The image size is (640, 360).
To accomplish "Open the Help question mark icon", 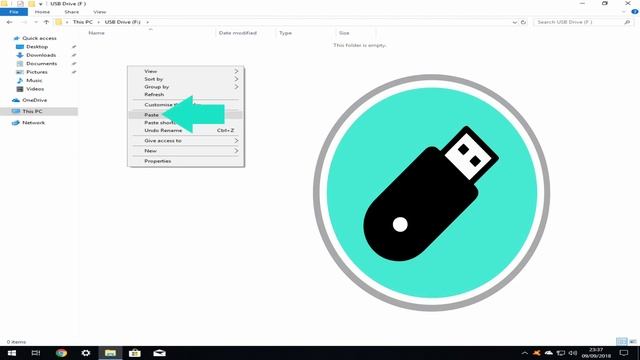I will coord(635,12).
